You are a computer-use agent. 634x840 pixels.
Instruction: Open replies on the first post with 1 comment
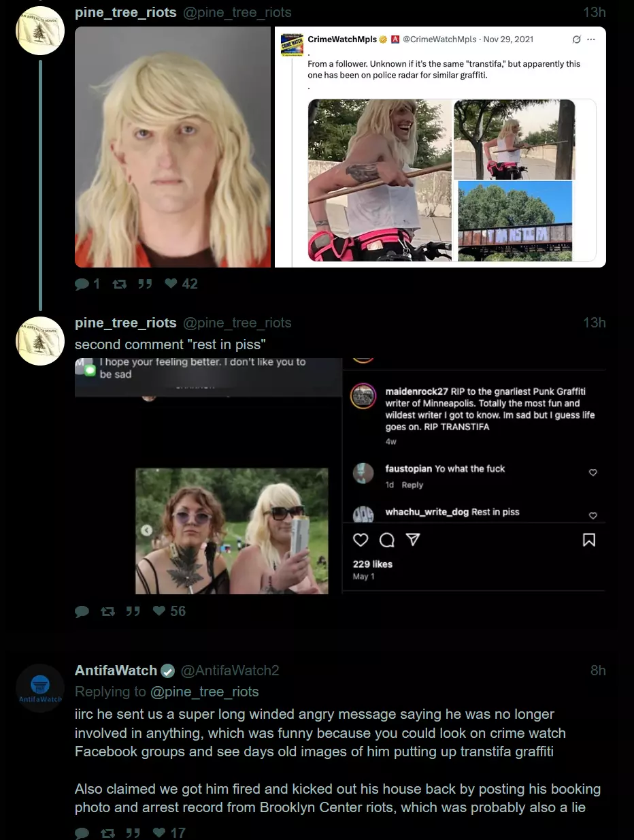point(88,284)
